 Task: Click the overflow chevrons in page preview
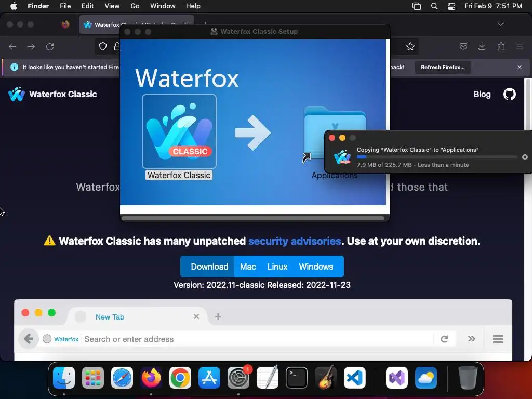pos(472,339)
